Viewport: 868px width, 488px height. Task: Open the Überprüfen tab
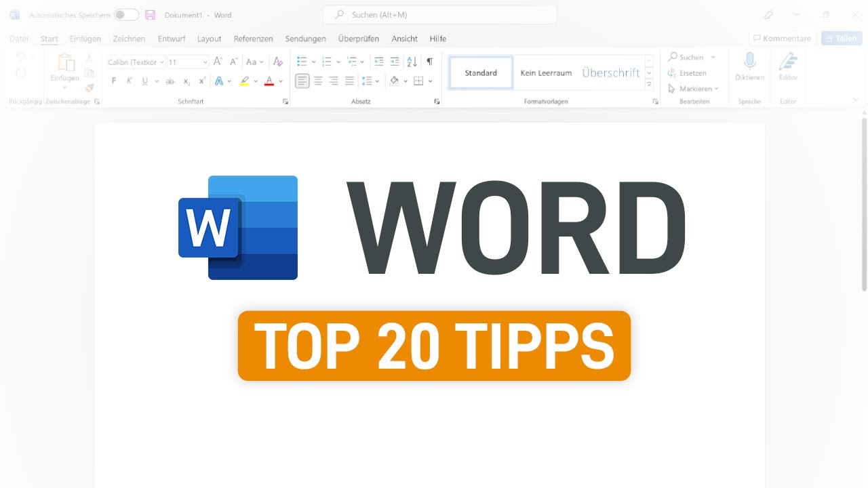tap(359, 39)
